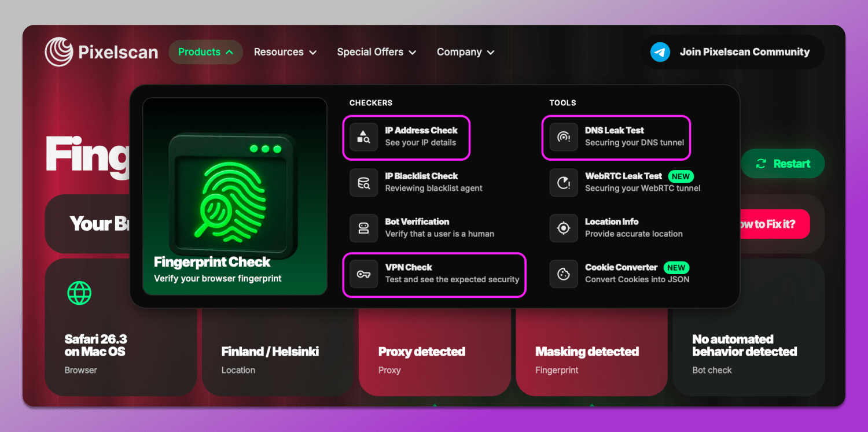Open the Company dropdown menu
Image resolution: width=868 pixels, height=432 pixels.
pyautogui.click(x=465, y=52)
